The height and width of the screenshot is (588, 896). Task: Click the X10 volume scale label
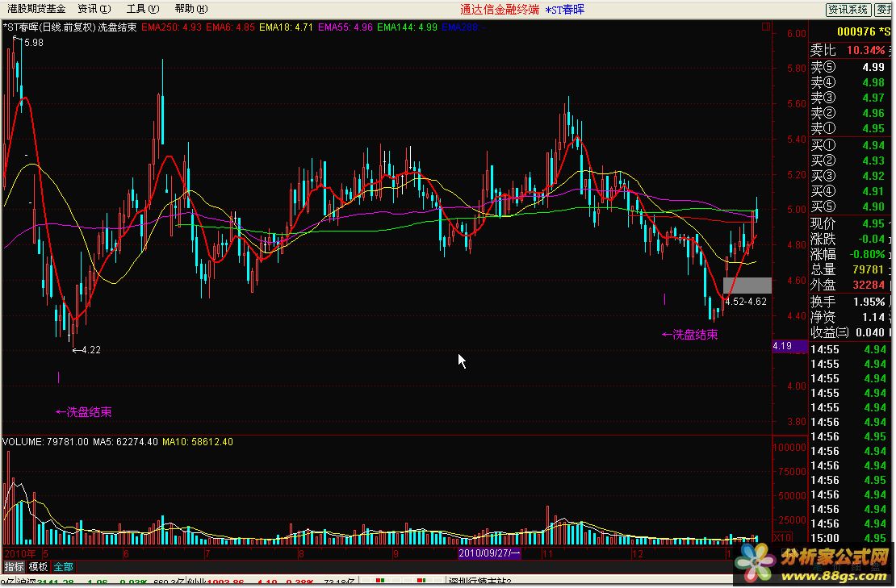[783, 538]
